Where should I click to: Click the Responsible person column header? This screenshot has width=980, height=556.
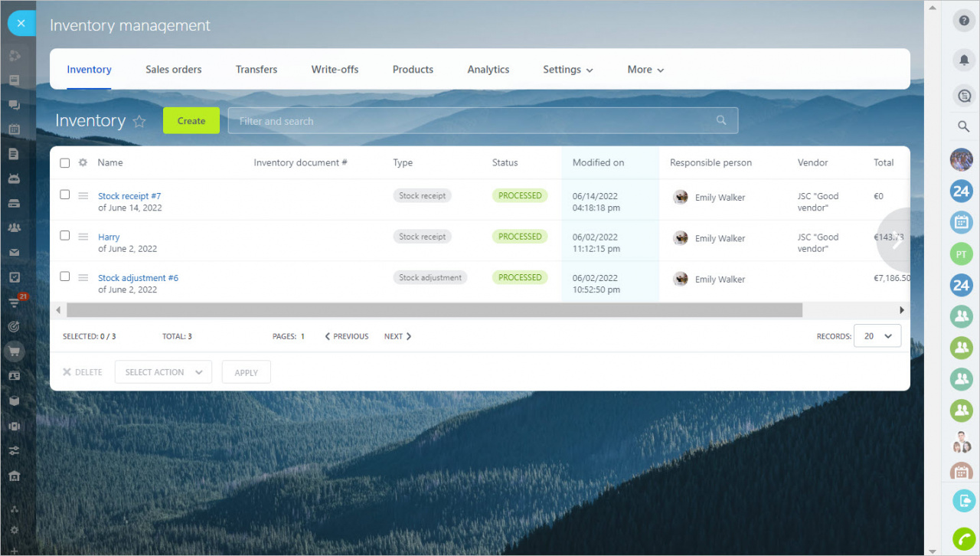(x=710, y=162)
